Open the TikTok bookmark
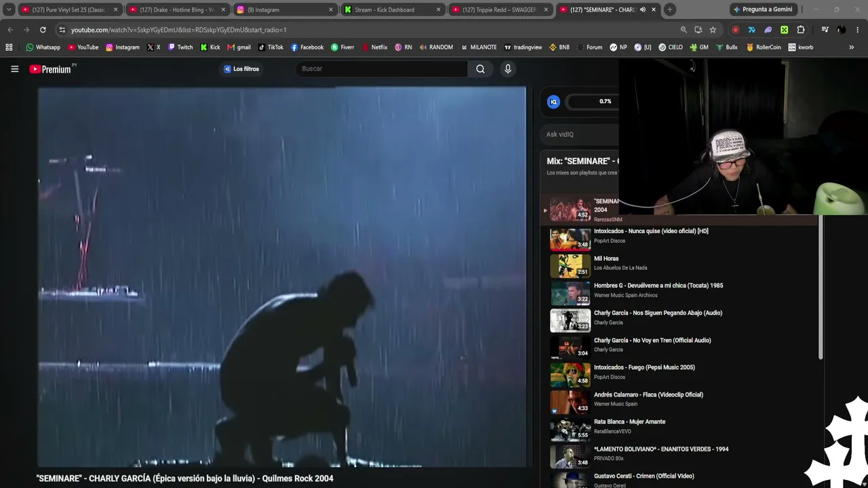This screenshot has width=868, height=488. click(271, 47)
